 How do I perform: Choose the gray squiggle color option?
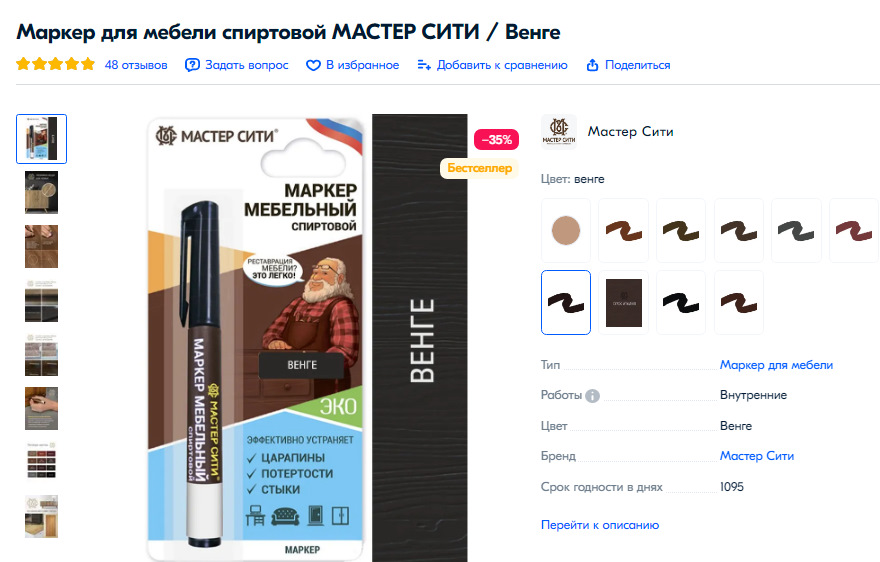click(796, 230)
